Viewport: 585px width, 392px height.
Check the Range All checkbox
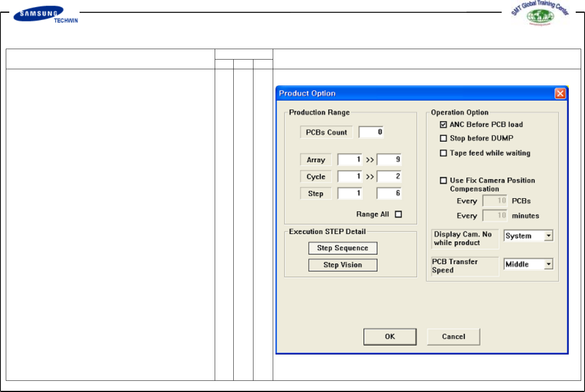[399, 214]
